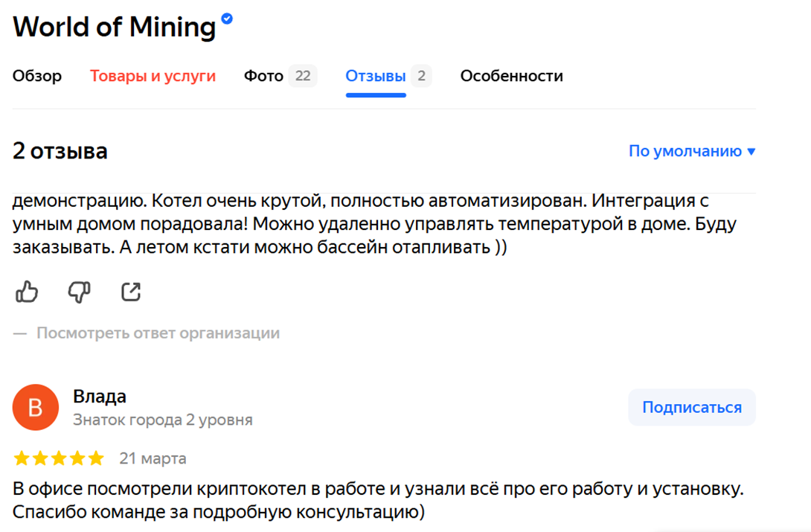
Task: Click the fifth star in Влада's rating
Action: [96, 458]
